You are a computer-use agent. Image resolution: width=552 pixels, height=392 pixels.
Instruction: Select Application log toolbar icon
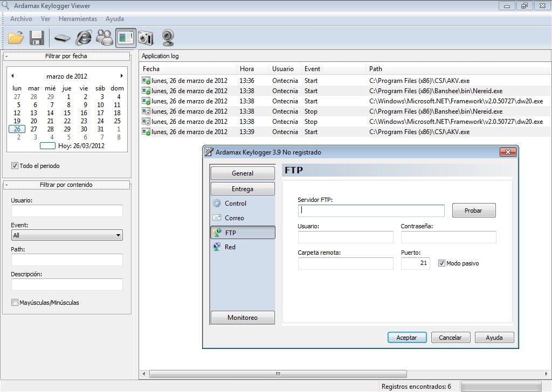pos(126,38)
